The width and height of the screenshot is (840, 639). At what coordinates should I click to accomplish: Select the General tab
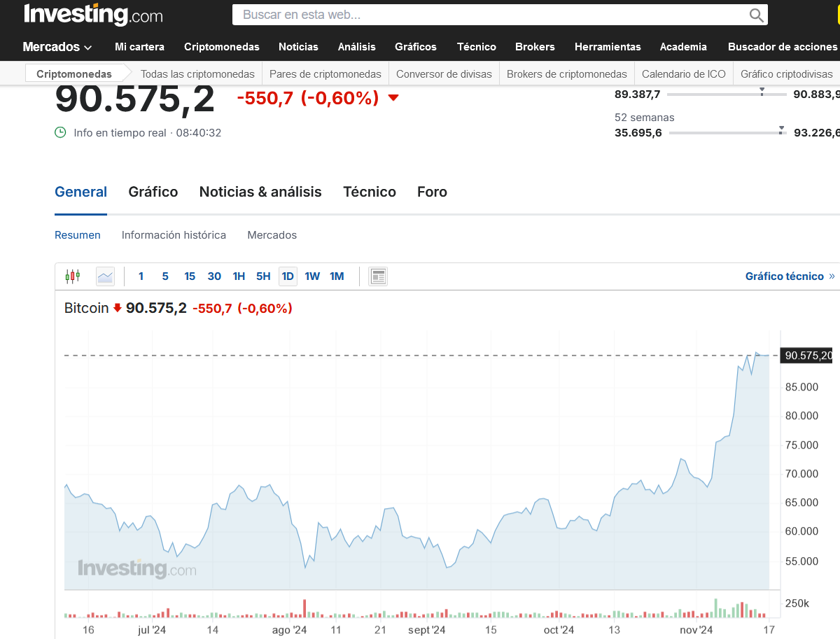(81, 192)
